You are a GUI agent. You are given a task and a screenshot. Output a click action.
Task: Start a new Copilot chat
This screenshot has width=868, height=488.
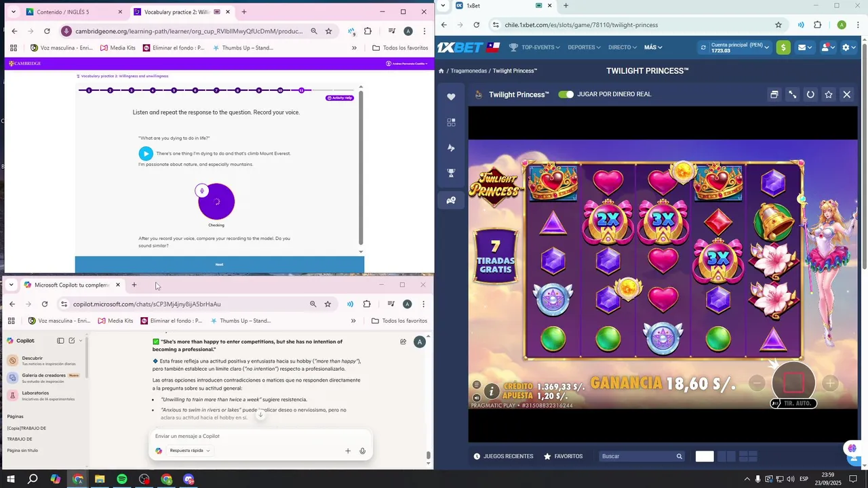(72, 341)
